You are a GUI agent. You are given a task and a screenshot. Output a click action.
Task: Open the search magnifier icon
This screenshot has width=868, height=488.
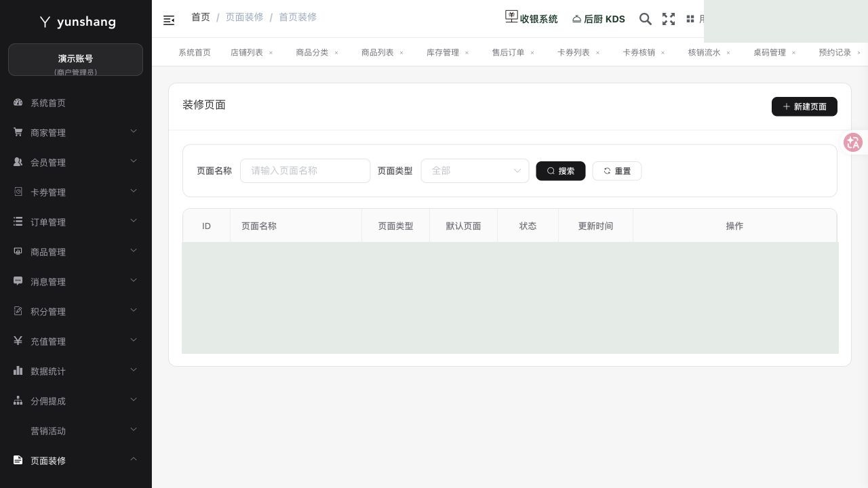pos(646,19)
